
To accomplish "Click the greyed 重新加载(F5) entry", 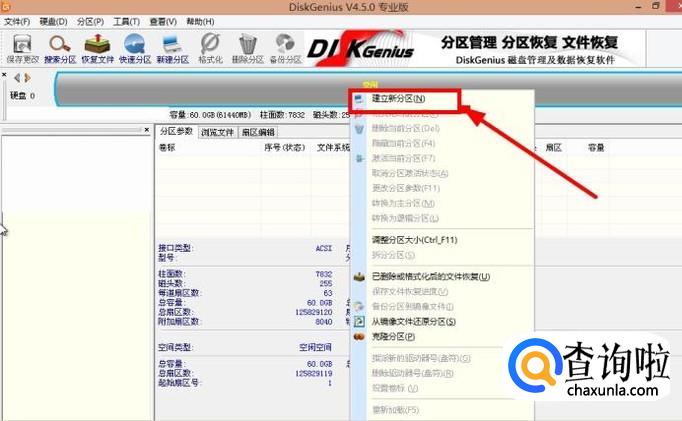I will point(395,410).
